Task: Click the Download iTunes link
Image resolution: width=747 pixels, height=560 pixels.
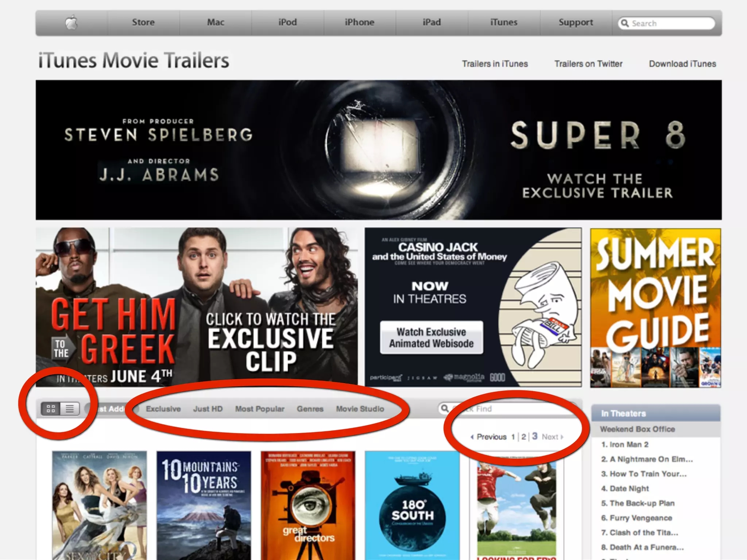Action: (x=682, y=64)
